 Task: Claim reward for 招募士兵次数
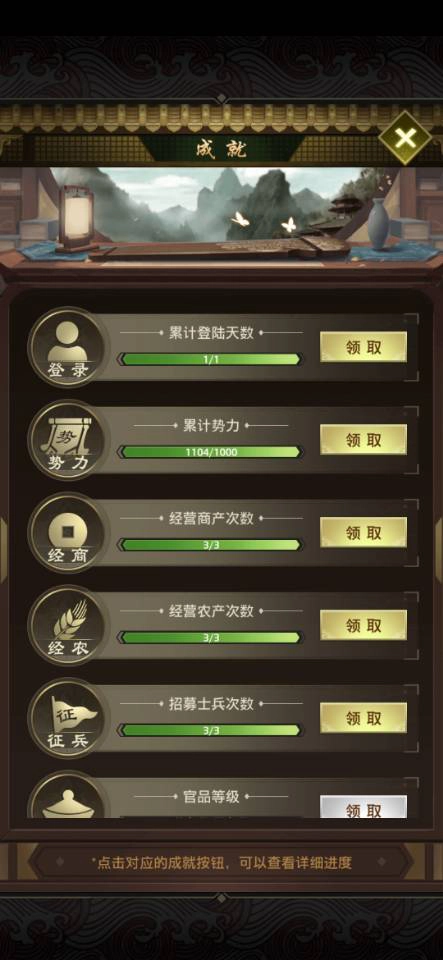click(x=363, y=718)
